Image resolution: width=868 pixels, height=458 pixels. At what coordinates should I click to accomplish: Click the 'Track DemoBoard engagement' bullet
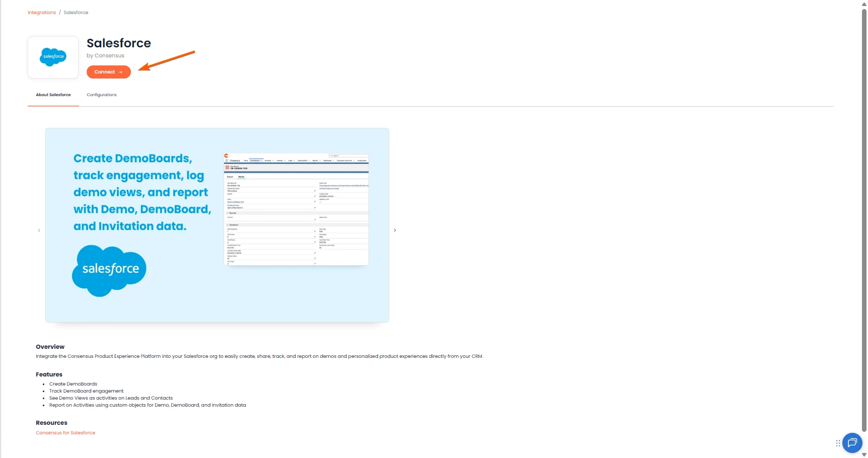pyautogui.click(x=86, y=391)
